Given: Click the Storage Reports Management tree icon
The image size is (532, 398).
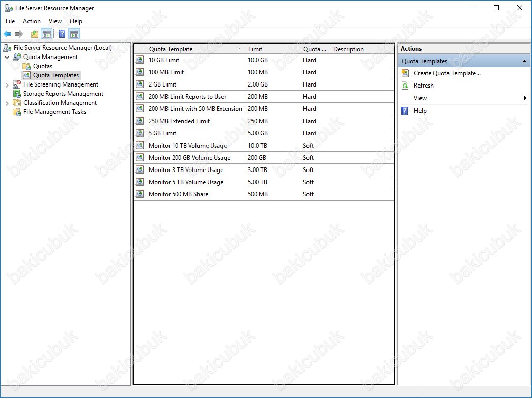Looking at the screenshot, I should pyautogui.click(x=17, y=94).
